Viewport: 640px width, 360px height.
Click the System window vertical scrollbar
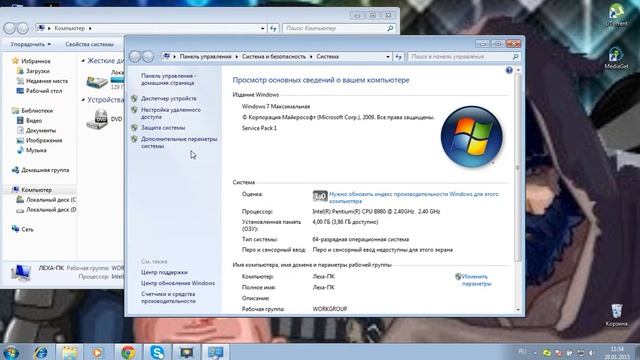pyautogui.click(x=518, y=167)
